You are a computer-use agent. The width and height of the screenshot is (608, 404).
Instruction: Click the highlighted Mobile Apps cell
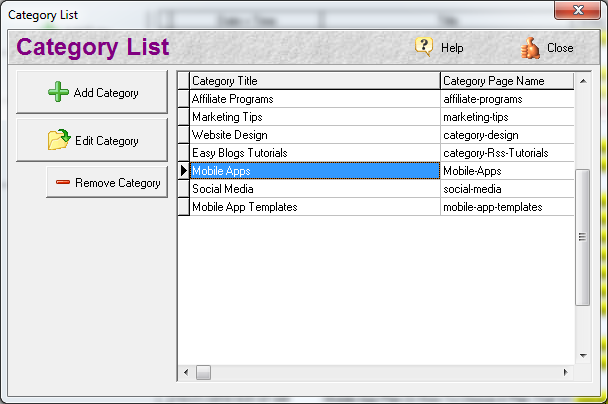(x=315, y=171)
